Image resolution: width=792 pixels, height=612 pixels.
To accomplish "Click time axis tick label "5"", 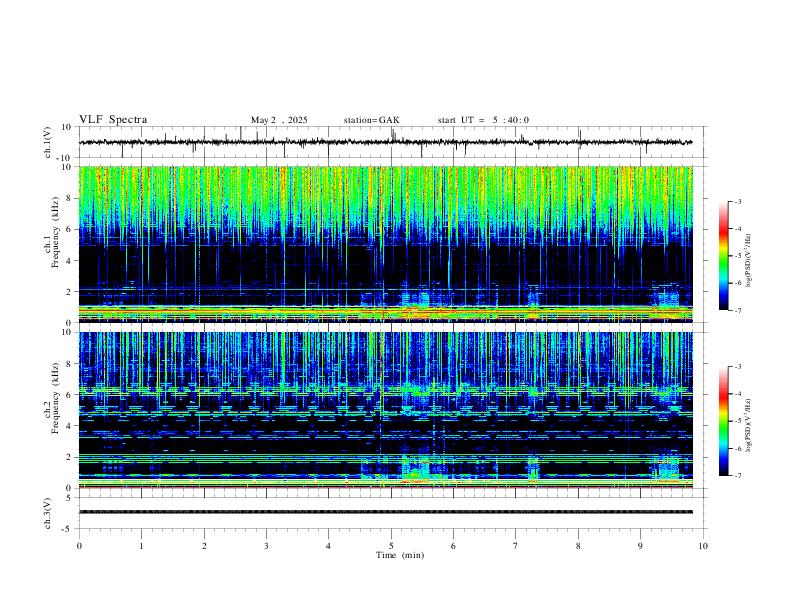I will pyautogui.click(x=391, y=546).
